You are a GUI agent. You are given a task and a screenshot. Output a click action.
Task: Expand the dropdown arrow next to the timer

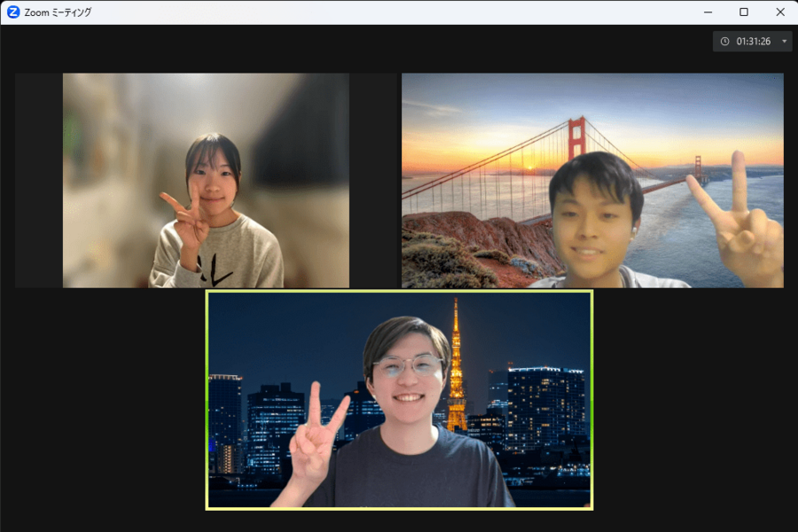point(784,42)
